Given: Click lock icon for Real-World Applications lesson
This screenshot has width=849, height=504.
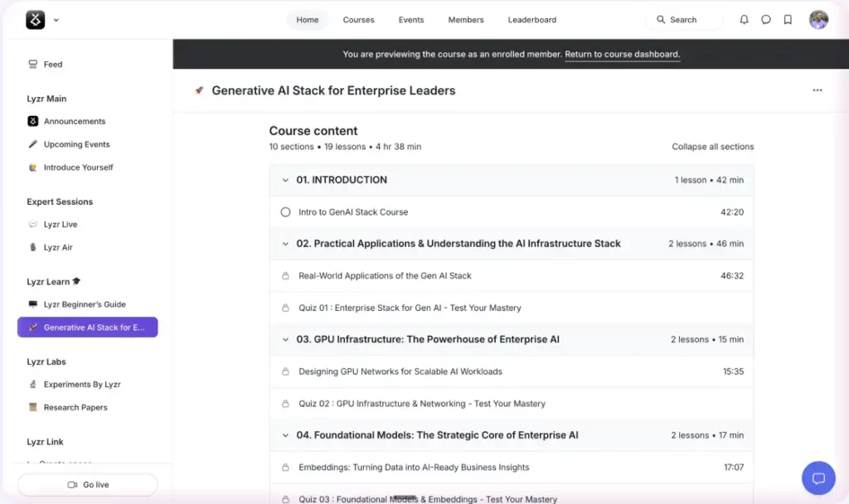Looking at the screenshot, I should [x=285, y=275].
